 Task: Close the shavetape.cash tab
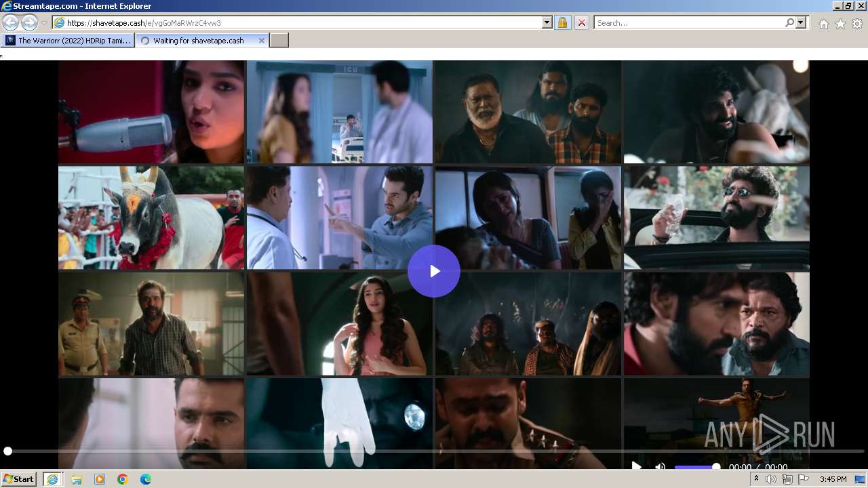[x=262, y=41]
